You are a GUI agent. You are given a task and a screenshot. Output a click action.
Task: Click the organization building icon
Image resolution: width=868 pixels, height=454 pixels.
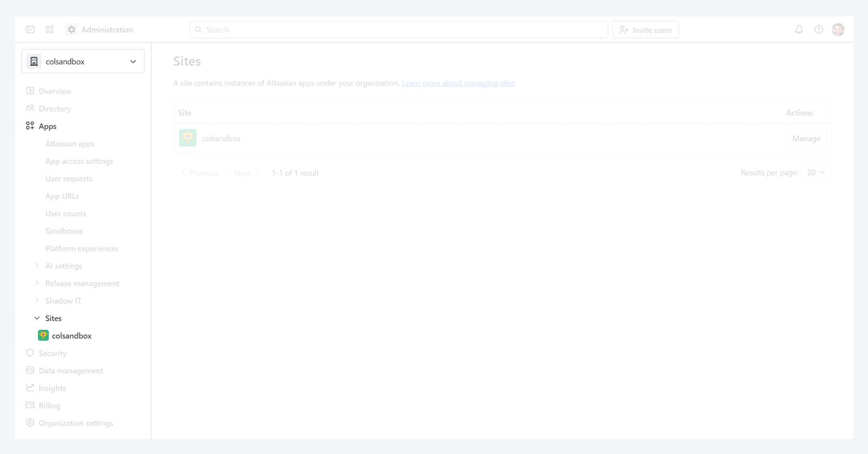point(34,61)
